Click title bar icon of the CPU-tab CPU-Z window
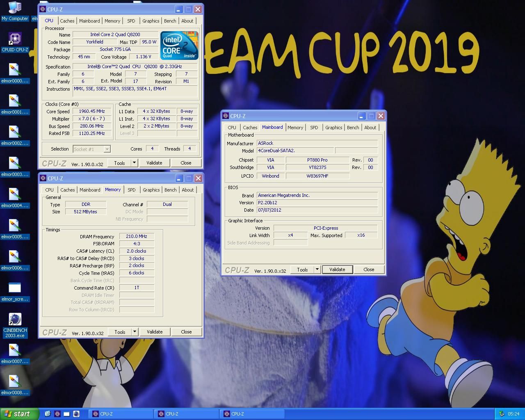 click(43, 9)
